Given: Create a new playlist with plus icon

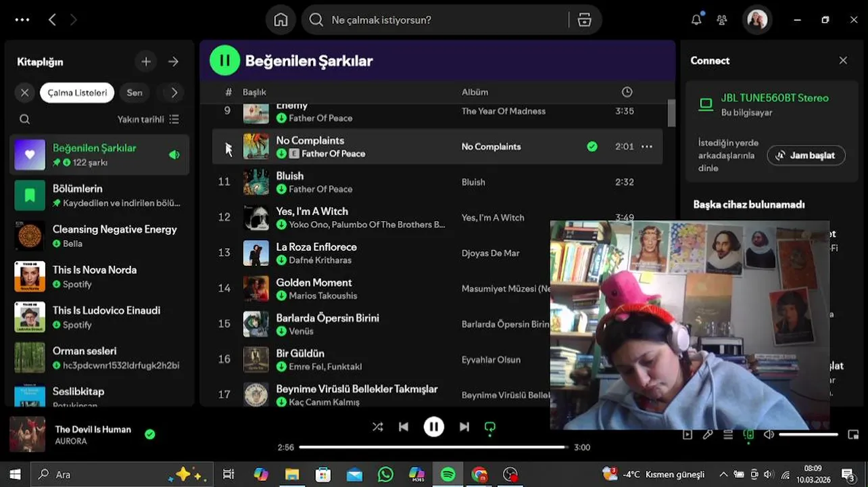Looking at the screenshot, I should pyautogui.click(x=146, y=62).
